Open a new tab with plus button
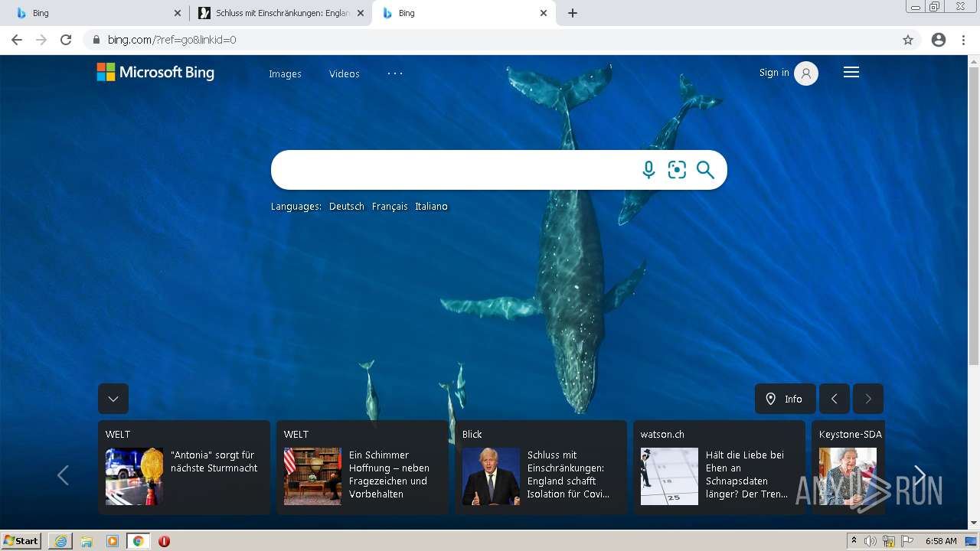Image resolution: width=980 pixels, height=551 pixels. [x=573, y=13]
